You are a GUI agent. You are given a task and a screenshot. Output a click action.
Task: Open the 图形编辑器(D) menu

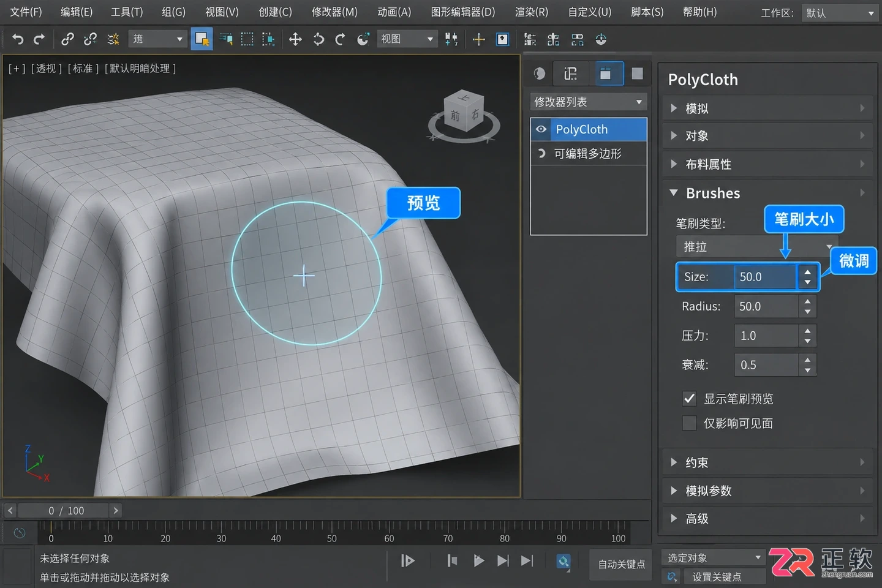pos(463,12)
